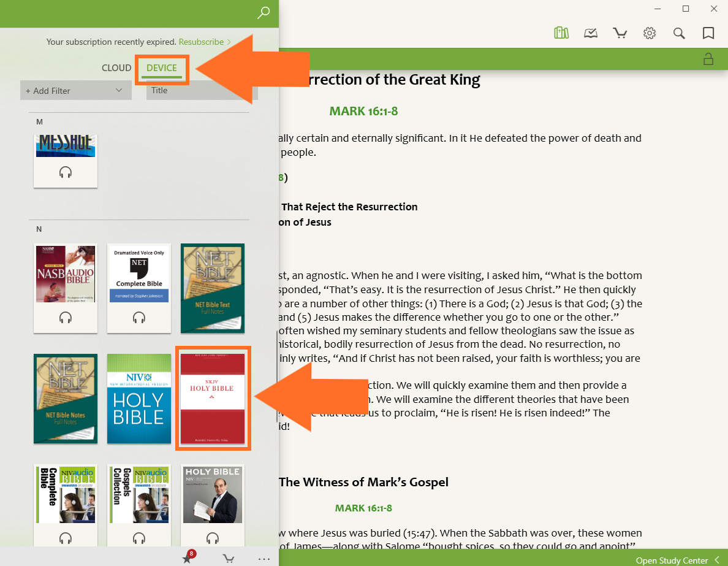
Task: Click the search magnifier in top toolbar
Action: [679, 33]
